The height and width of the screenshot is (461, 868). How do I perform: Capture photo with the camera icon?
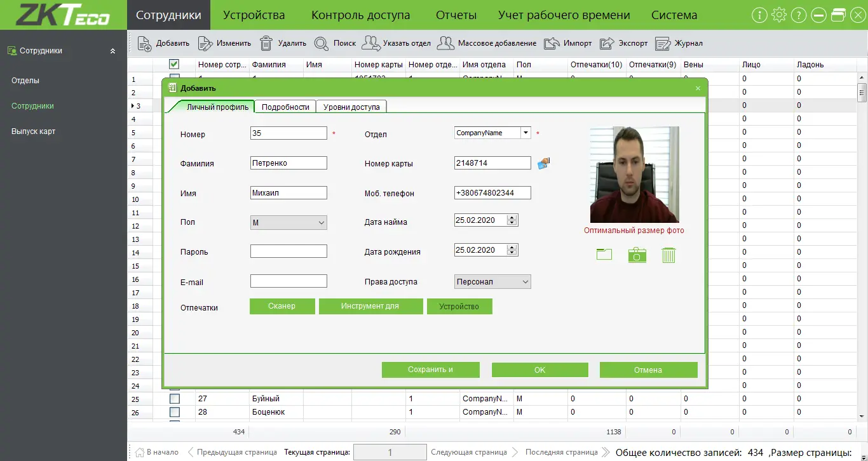[637, 255]
